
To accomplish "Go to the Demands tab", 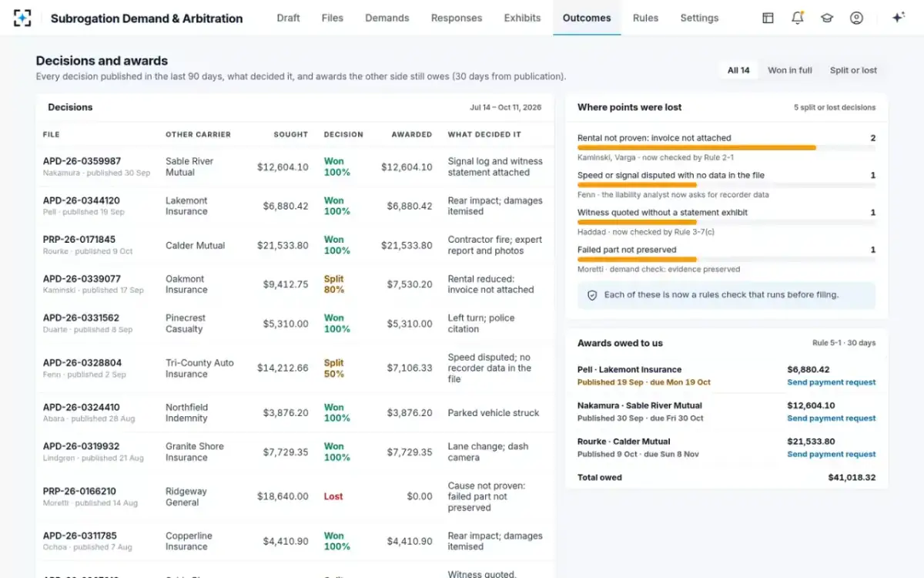I will pos(387,18).
